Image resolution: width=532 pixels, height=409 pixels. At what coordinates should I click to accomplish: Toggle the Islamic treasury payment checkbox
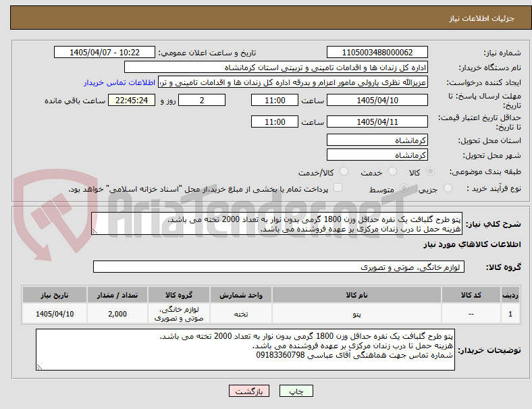pos(338,188)
